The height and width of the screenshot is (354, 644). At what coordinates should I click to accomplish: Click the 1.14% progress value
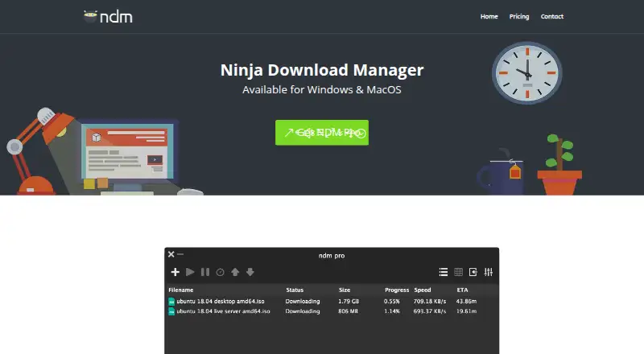pyautogui.click(x=392, y=311)
